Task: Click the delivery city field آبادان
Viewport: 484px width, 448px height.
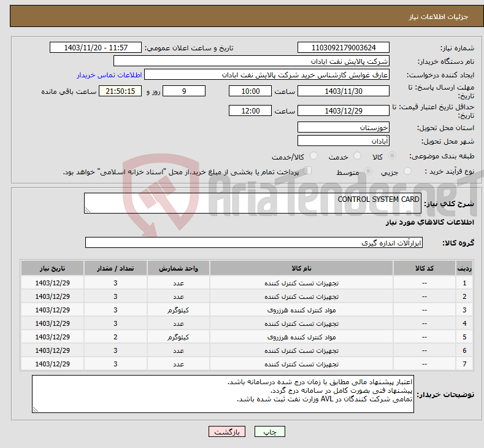Action: point(344,141)
